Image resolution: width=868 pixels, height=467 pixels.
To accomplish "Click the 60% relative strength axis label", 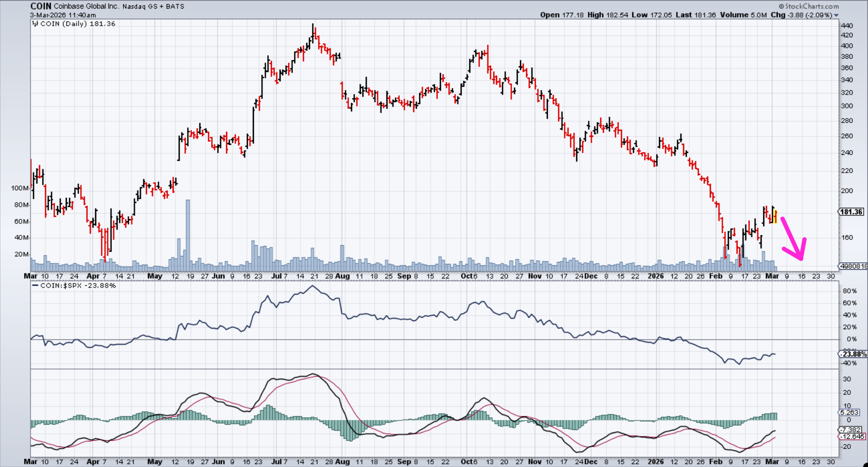I will [850, 303].
